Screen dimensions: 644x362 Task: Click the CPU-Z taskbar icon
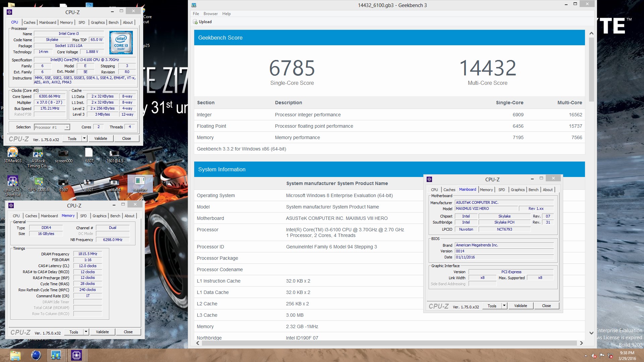[x=76, y=355]
